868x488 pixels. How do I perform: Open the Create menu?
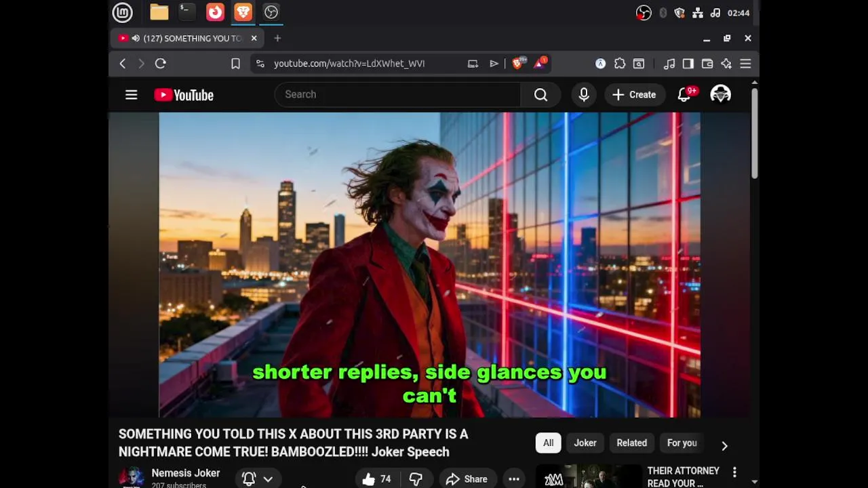[634, 95]
